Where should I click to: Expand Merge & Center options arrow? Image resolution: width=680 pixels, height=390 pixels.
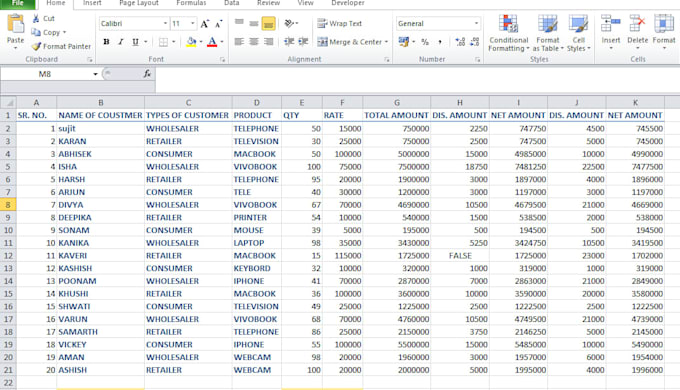pyautogui.click(x=386, y=42)
